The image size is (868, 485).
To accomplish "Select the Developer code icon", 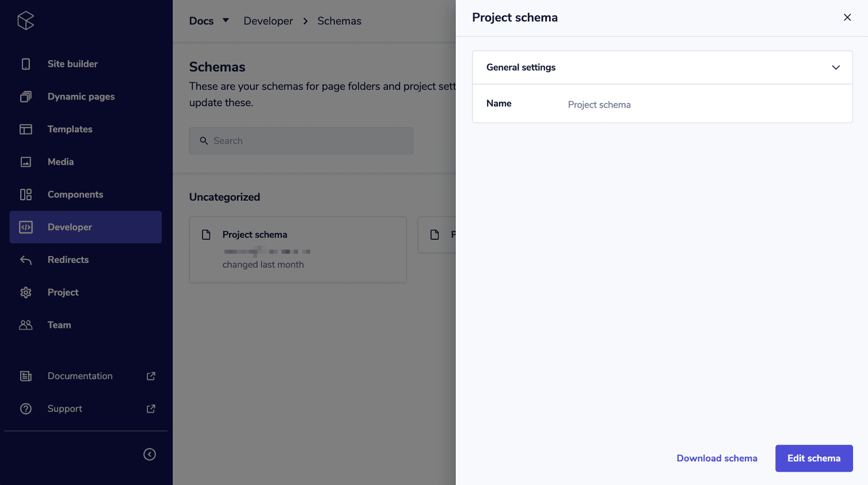I will (26, 227).
